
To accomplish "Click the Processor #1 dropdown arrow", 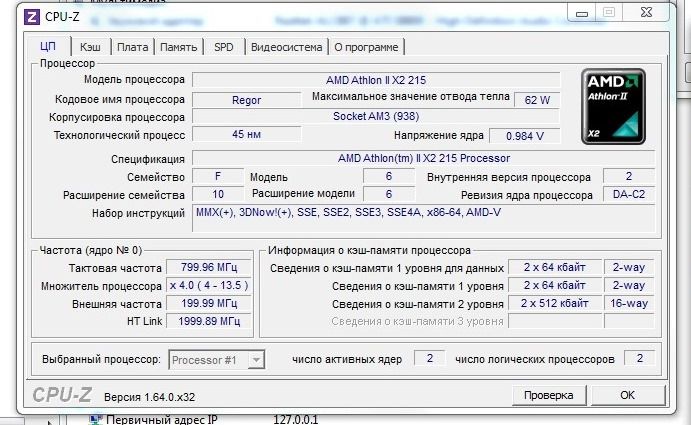I will (x=256, y=360).
